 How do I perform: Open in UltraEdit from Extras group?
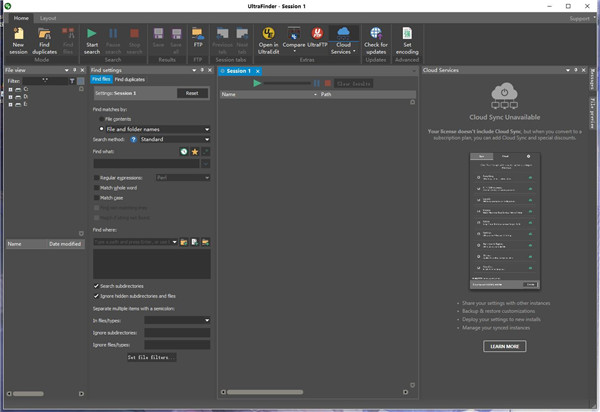[x=269, y=41]
